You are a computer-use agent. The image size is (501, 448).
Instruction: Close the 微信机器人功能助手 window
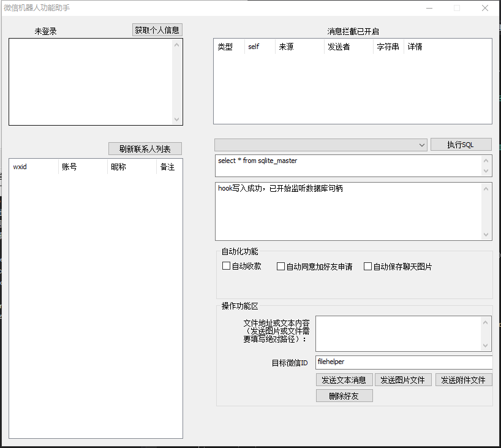(485, 8)
